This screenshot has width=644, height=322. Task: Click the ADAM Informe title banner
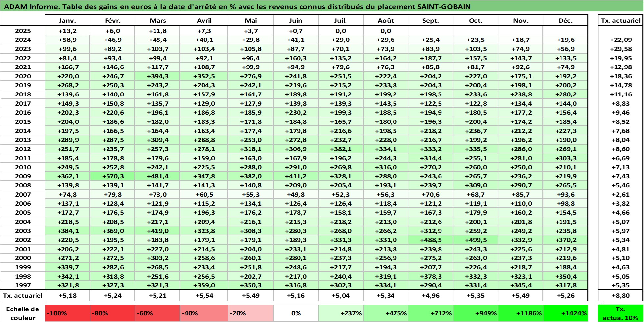(x=322, y=6)
